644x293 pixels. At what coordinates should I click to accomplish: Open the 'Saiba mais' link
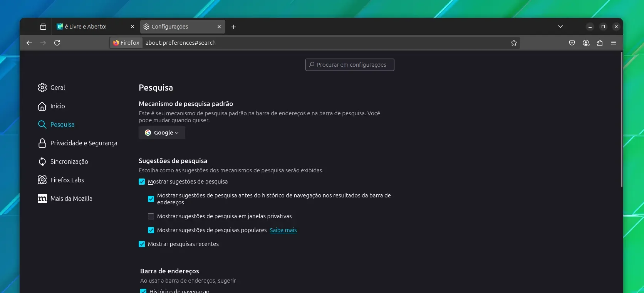283,230
